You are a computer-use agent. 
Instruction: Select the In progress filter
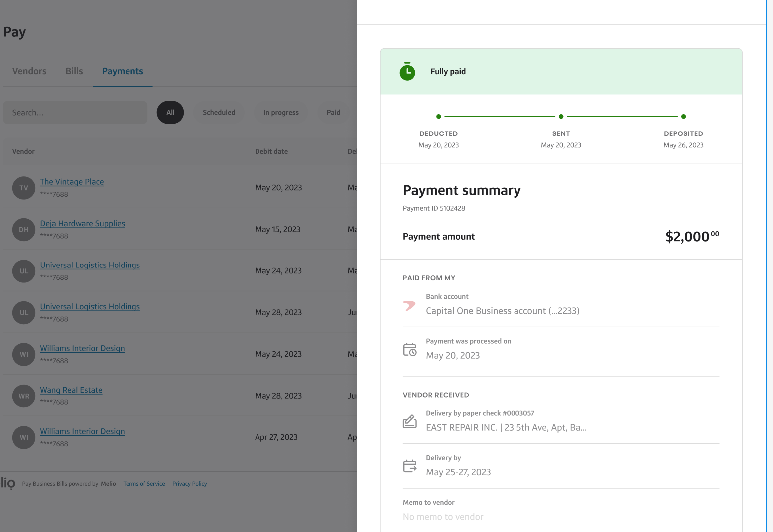click(x=280, y=112)
